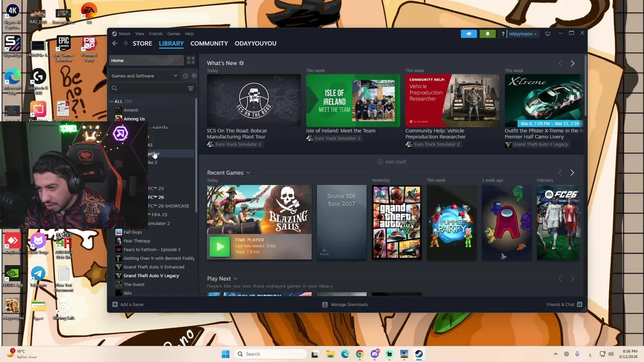Click the library search magnifier icon

(114, 88)
